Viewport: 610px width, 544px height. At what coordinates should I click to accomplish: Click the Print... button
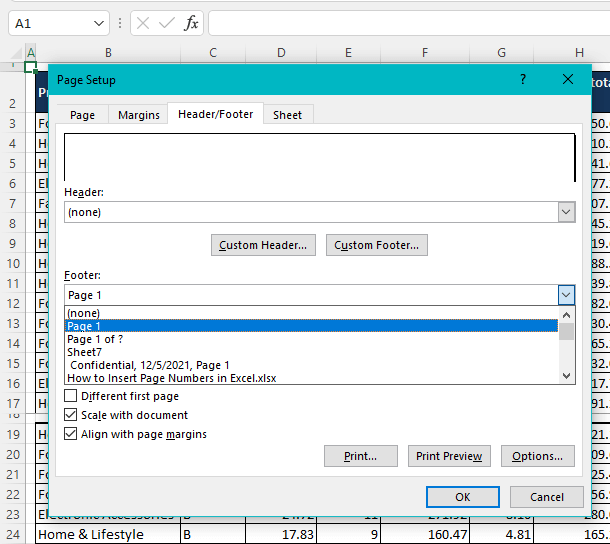[361, 456]
